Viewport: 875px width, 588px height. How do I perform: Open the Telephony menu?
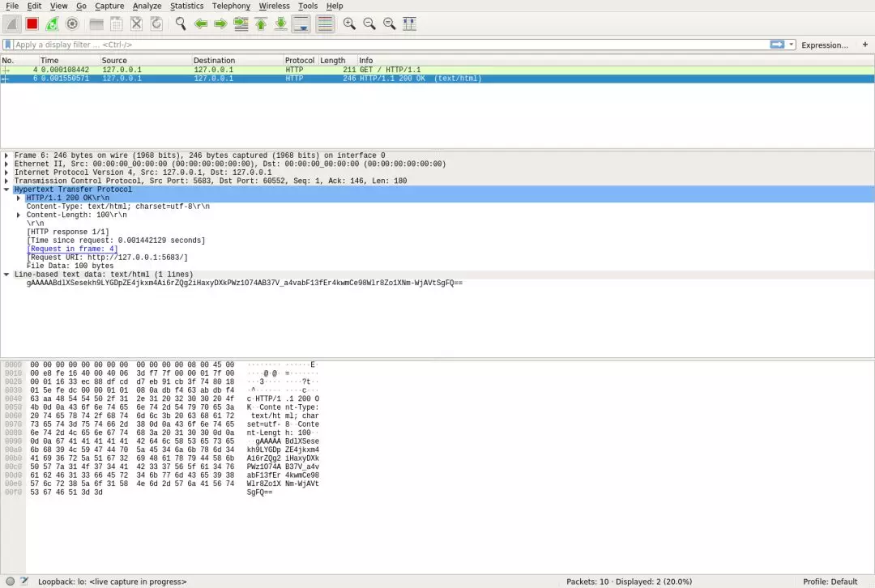tap(231, 6)
